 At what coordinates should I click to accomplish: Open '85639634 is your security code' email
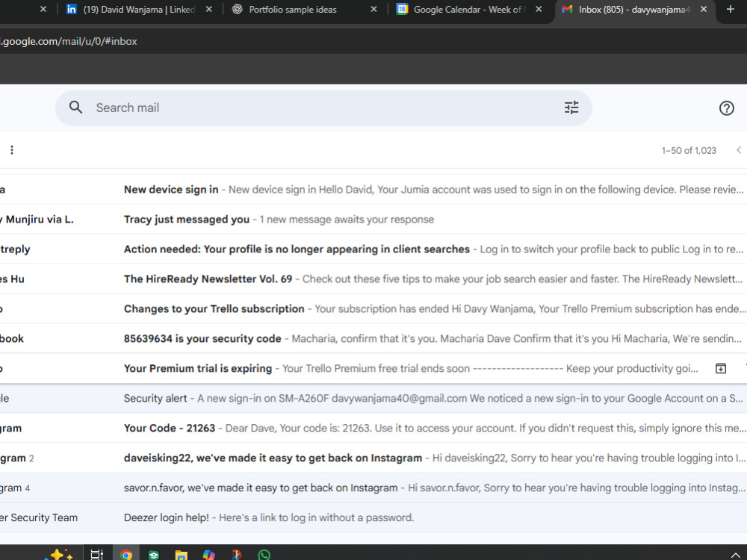coord(373,338)
